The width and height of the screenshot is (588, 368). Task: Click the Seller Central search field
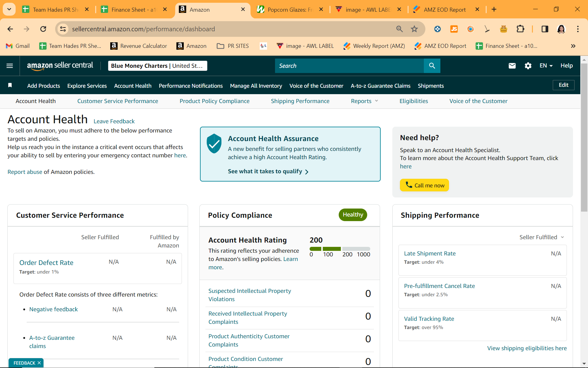[x=349, y=66]
